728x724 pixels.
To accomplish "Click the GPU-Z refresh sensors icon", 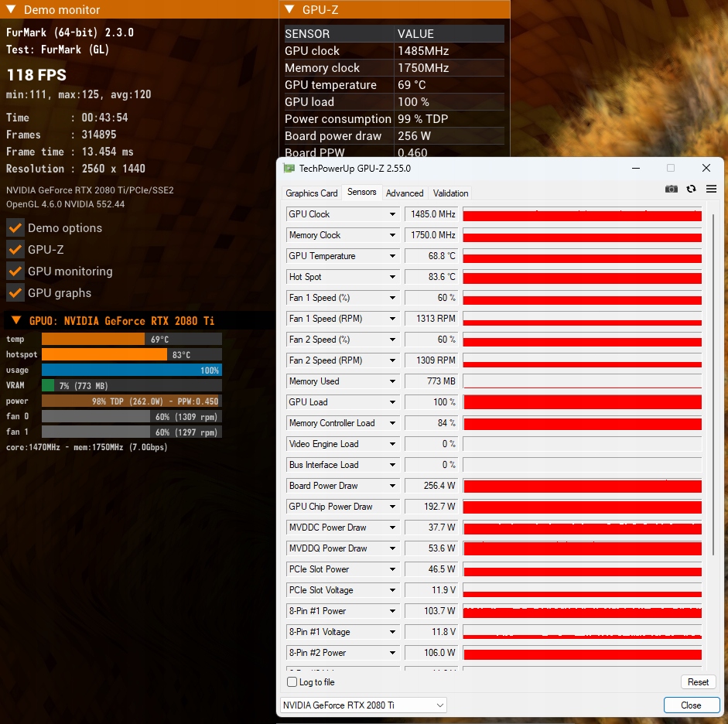I will click(692, 189).
